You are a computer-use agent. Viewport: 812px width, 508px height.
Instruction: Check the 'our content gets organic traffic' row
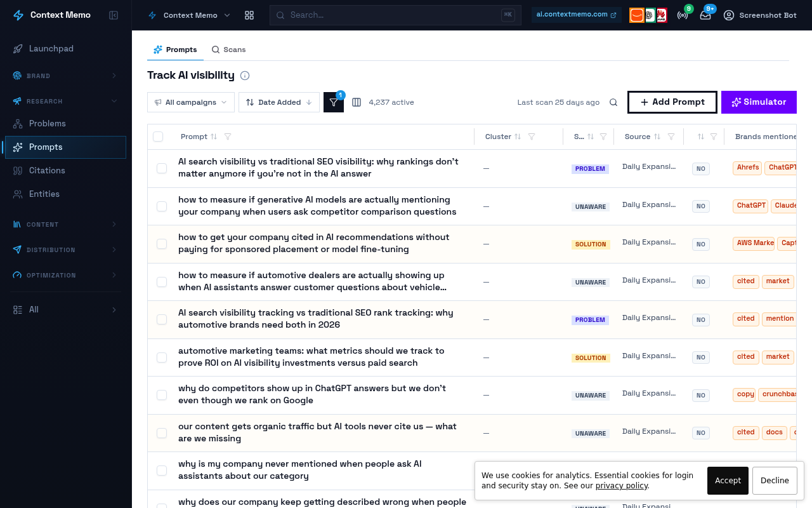tap(162, 433)
